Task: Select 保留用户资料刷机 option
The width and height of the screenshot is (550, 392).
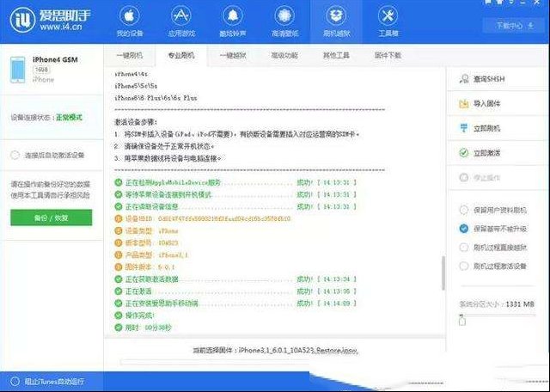Action: 464,210
